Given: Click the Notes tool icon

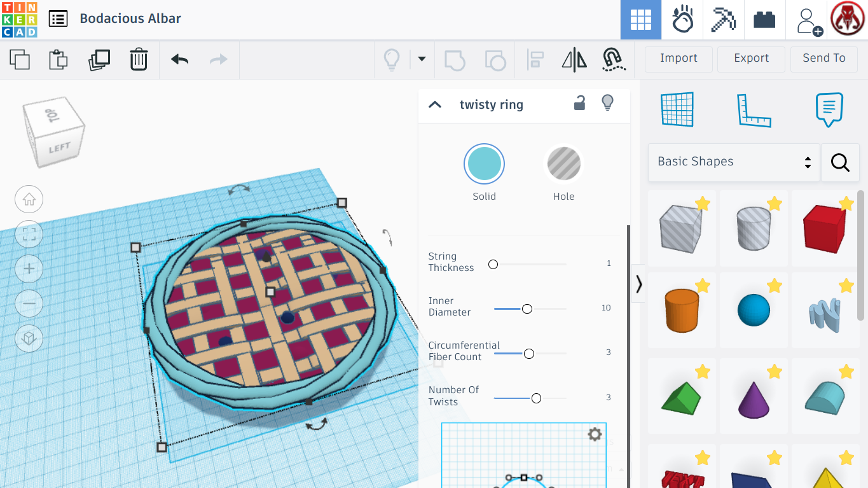Looking at the screenshot, I should tap(829, 109).
